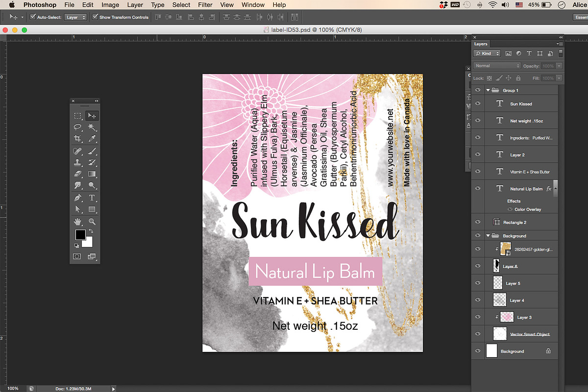Filter layers by shape layers icon
Image resolution: width=588 pixels, height=392 pixels.
[x=539, y=53]
